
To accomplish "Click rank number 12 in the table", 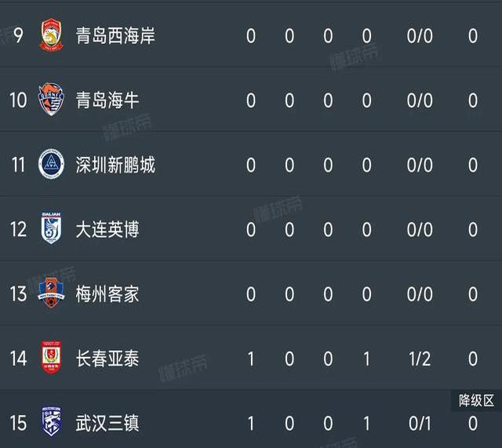I will (18, 229).
